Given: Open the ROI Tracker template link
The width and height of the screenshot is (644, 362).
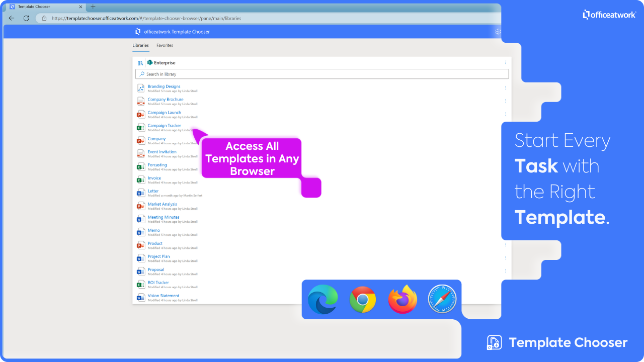Looking at the screenshot, I should 158,283.
